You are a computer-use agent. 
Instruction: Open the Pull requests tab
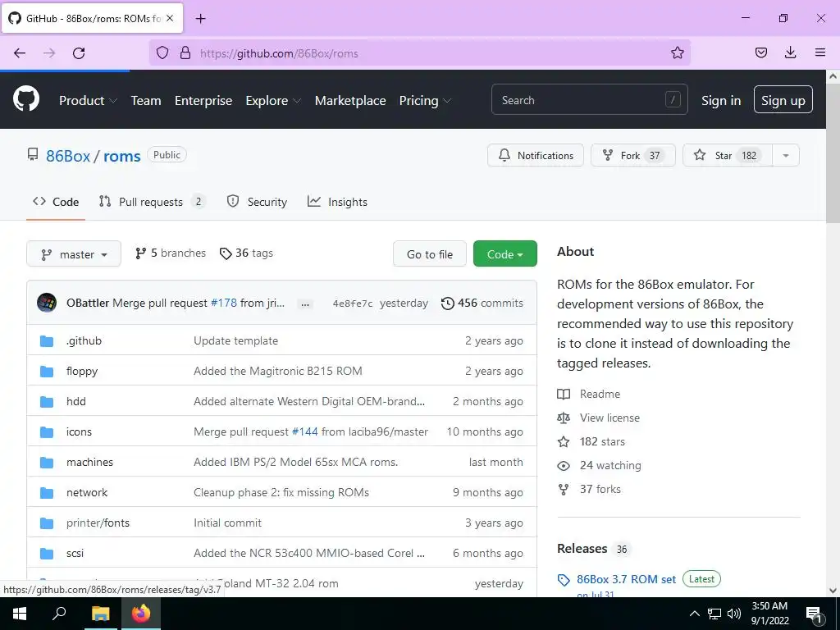pos(152,202)
